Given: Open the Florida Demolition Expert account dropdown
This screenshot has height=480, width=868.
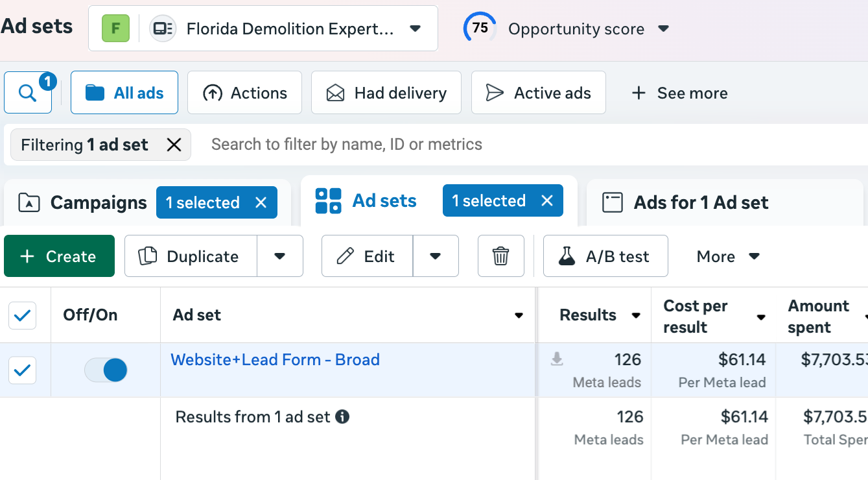Looking at the screenshot, I should click(416, 29).
